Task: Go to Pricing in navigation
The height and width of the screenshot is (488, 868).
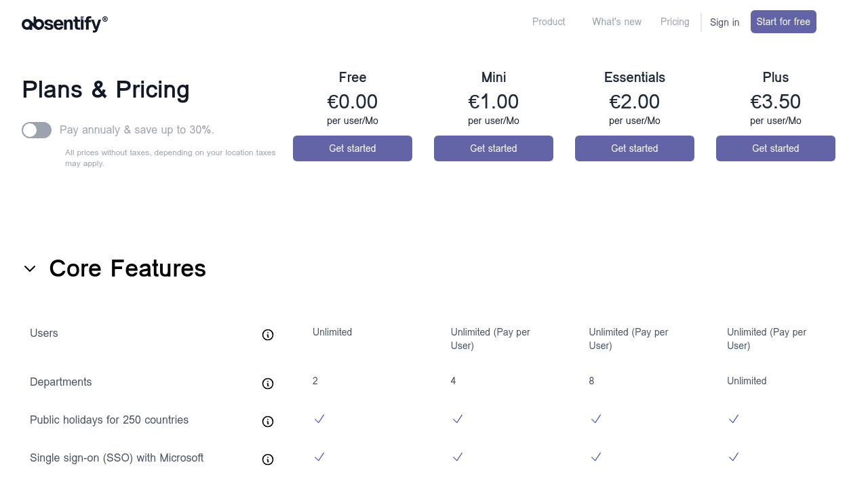Action: coord(675,22)
